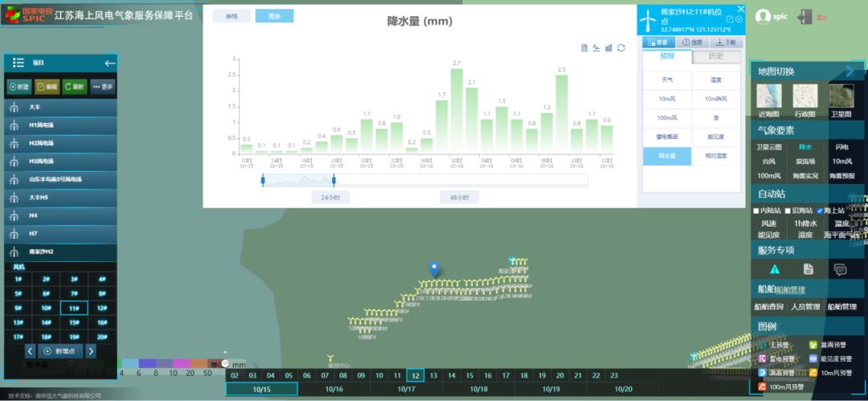Check the 内陆站 checkbox
868x401 pixels.
point(756,211)
